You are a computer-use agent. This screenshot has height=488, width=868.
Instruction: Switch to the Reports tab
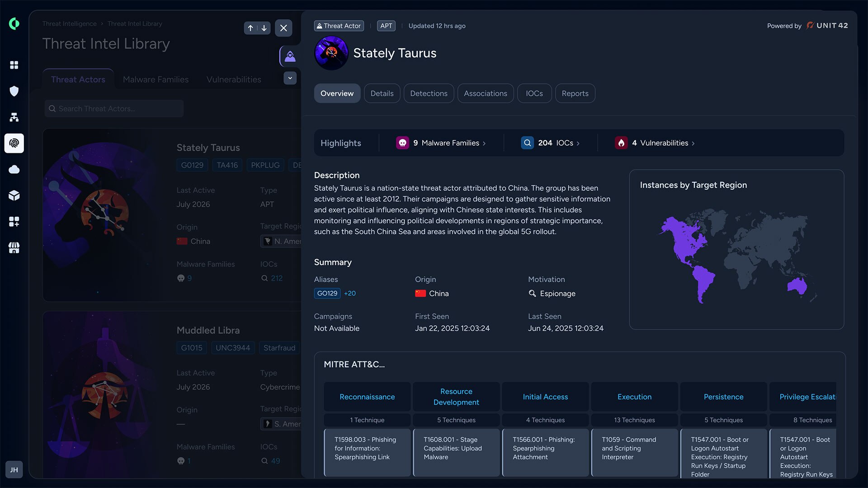[575, 93]
